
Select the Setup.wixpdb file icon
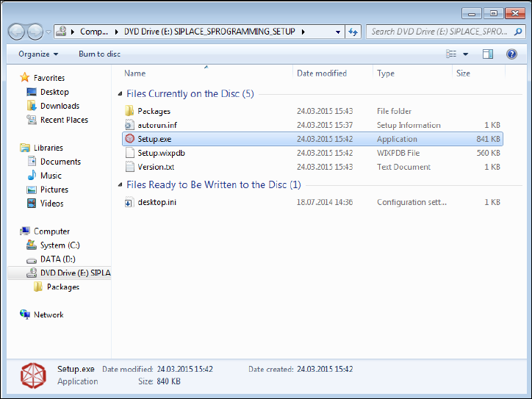(129, 153)
